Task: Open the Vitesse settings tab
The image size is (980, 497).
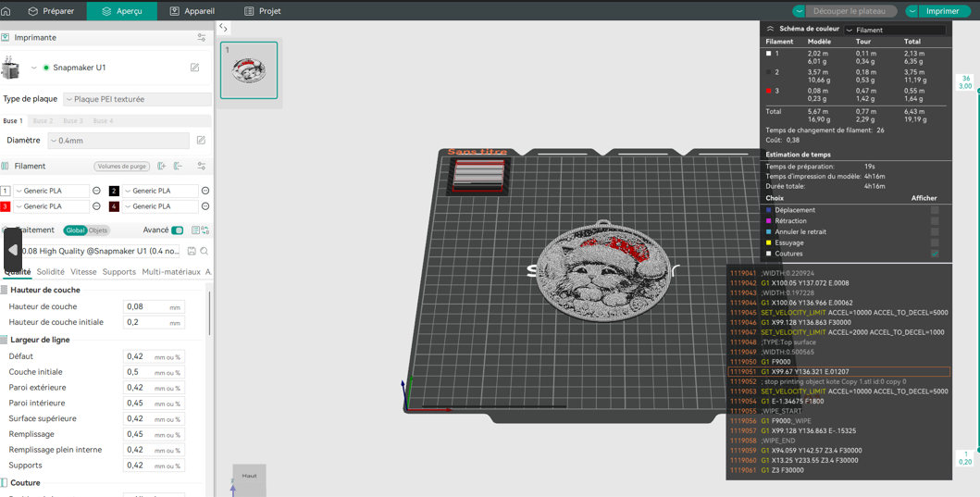Action: (x=83, y=272)
